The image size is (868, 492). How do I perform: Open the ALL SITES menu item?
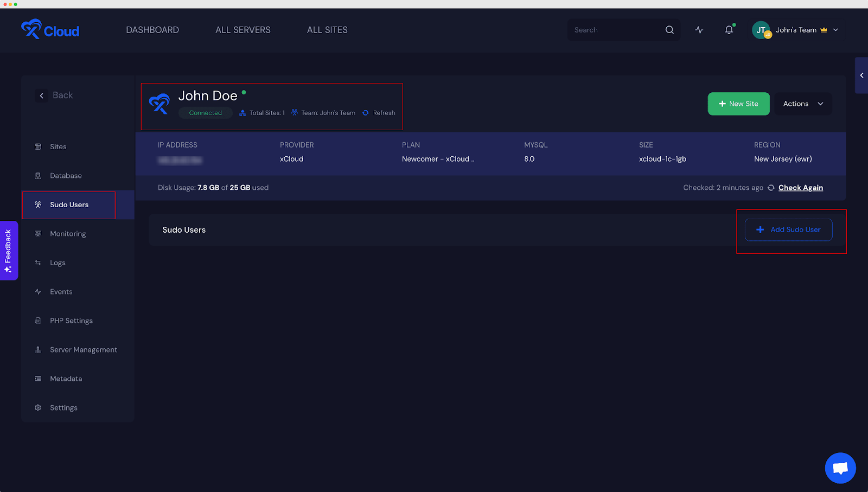[327, 30]
